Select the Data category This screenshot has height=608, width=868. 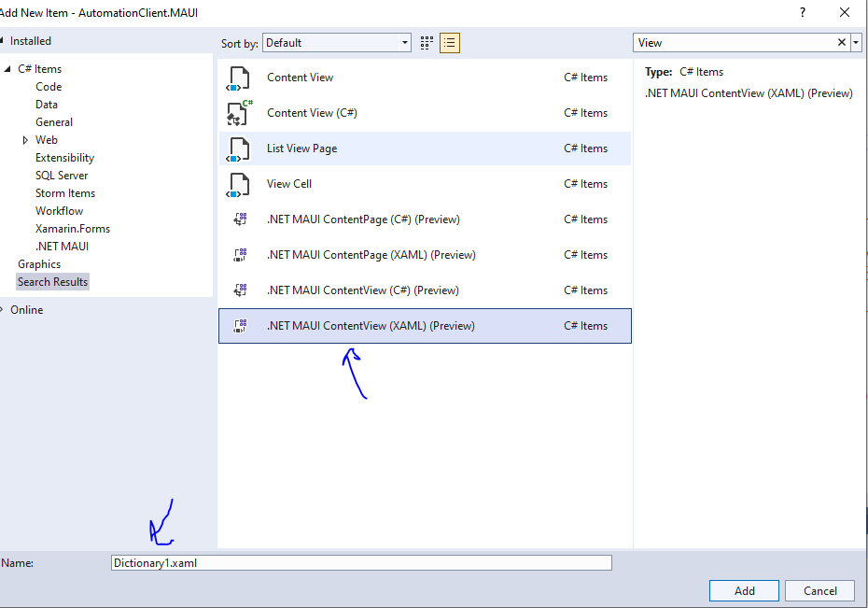pyautogui.click(x=47, y=105)
